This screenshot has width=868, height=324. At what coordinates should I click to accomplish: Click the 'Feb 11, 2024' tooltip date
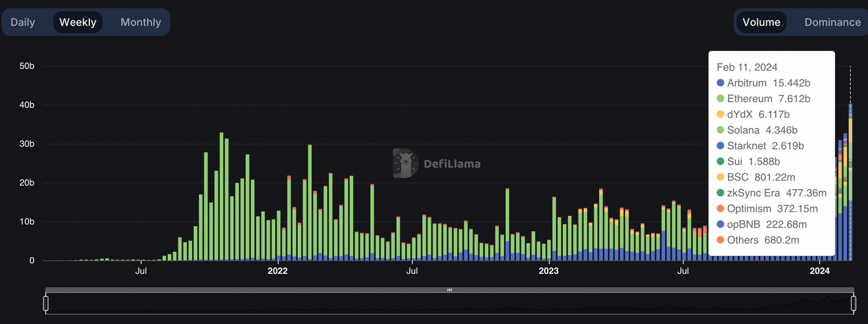click(747, 67)
